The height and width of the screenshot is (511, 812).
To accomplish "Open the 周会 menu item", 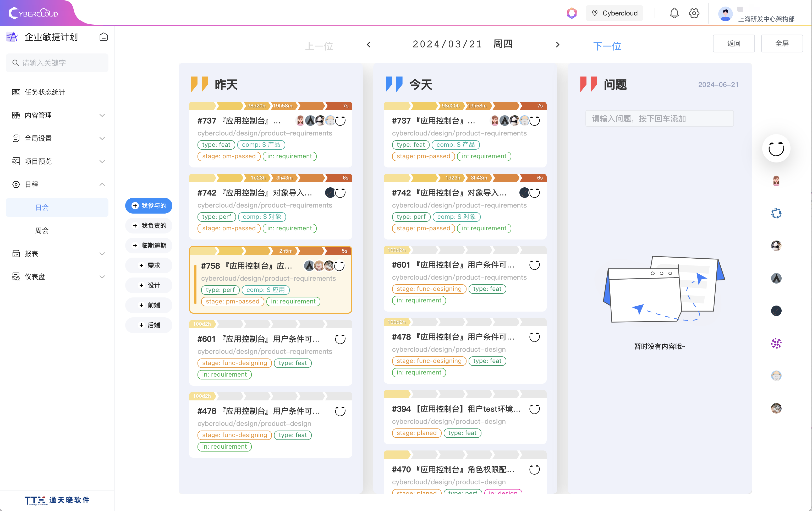I will coord(42,230).
